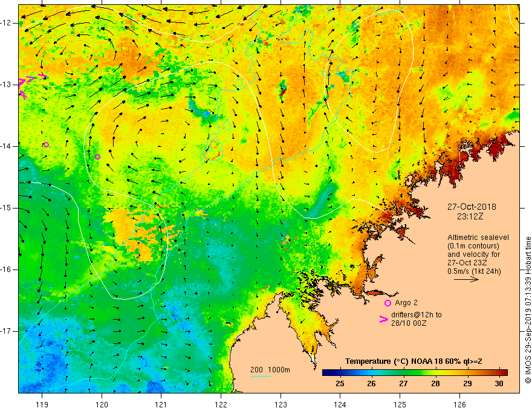Click the -13 latitude axis label
The height and width of the screenshot is (411, 532).
(x=6, y=85)
